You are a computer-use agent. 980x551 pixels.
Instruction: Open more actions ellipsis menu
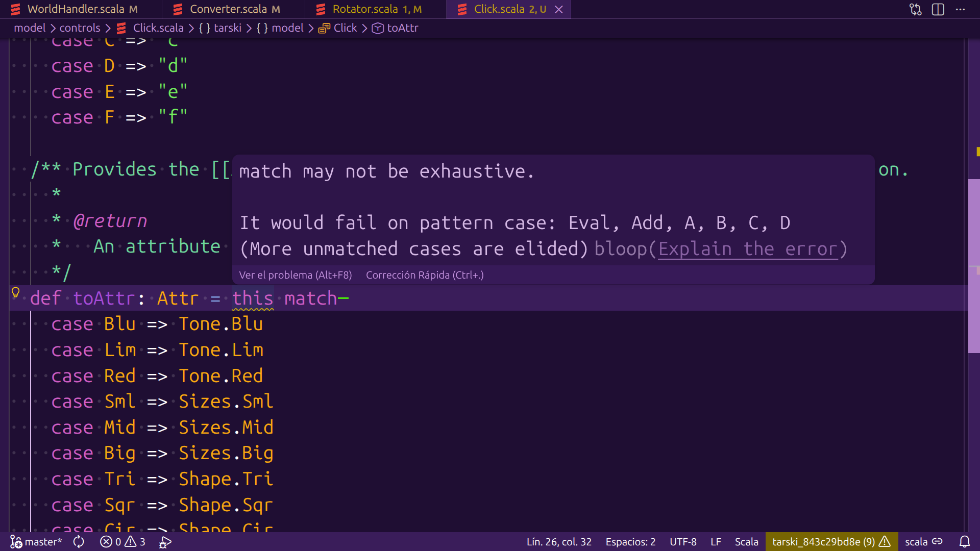click(960, 9)
